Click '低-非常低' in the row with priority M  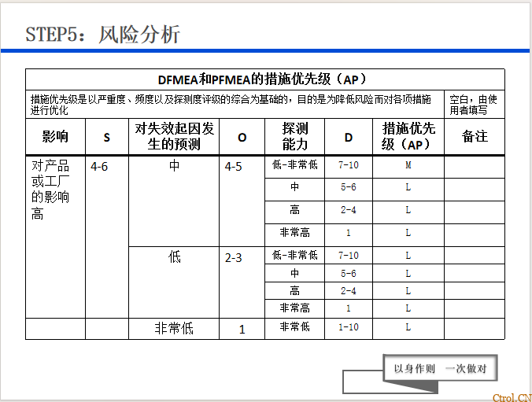click(295, 165)
